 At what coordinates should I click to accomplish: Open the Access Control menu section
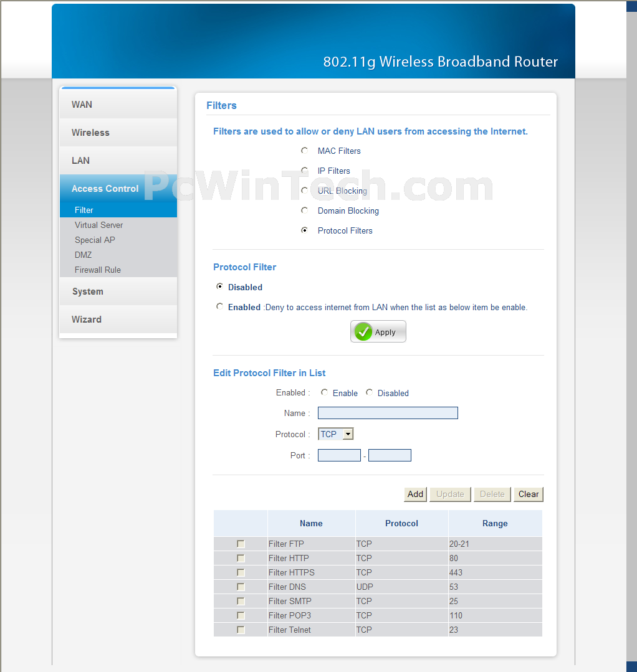118,188
